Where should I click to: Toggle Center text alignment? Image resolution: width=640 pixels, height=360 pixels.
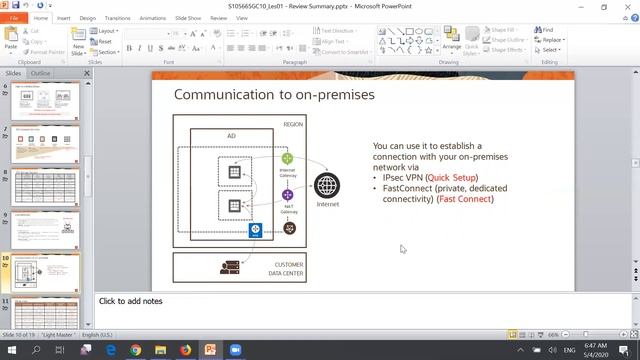tap(241, 48)
